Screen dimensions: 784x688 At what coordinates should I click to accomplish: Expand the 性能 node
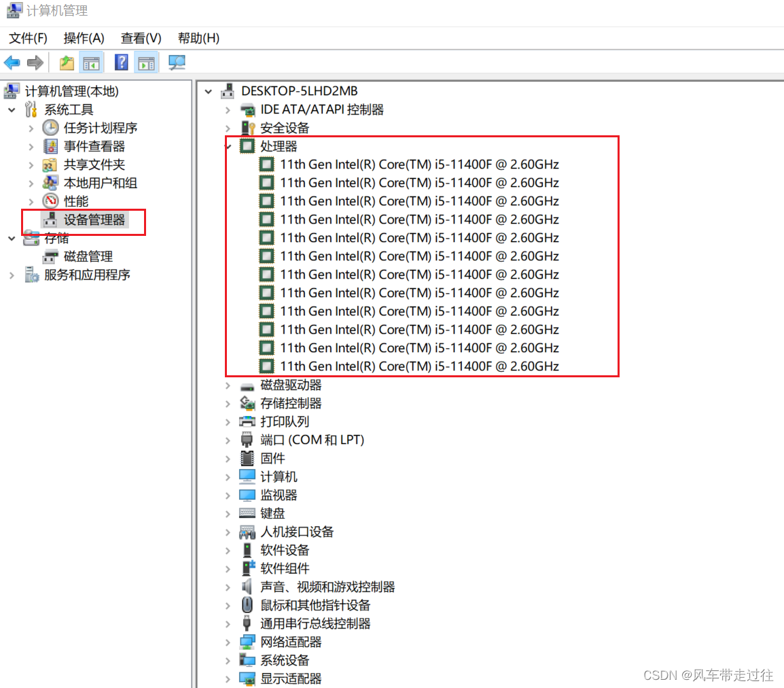tap(31, 202)
